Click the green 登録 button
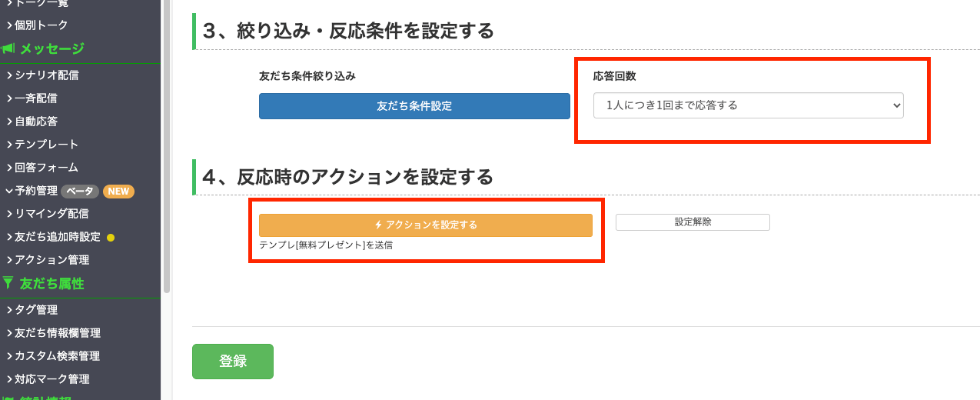Screen dimensions: 980x400 [x=233, y=362]
